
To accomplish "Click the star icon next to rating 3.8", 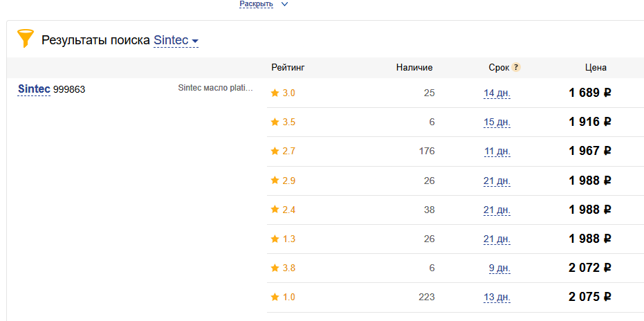I will pyautogui.click(x=275, y=268).
